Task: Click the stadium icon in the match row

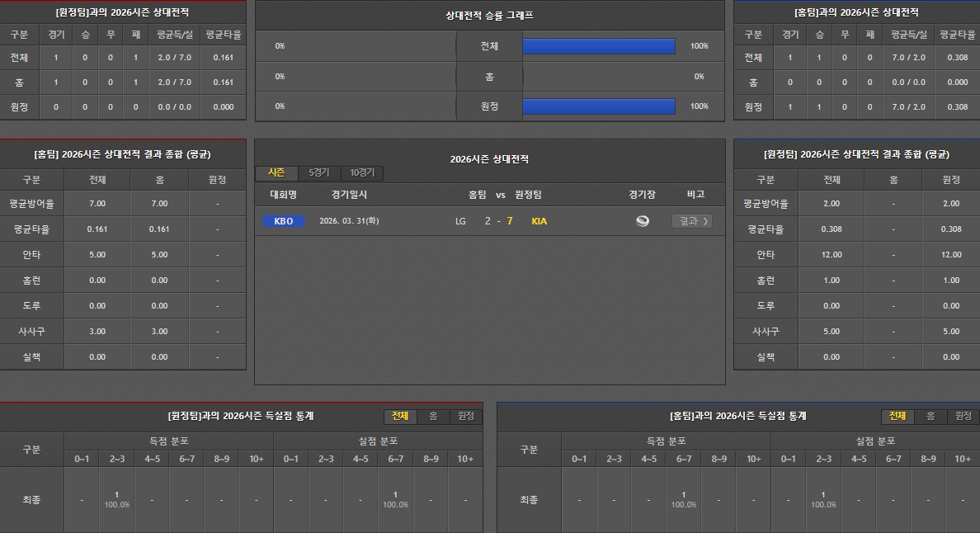Action: click(x=642, y=220)
